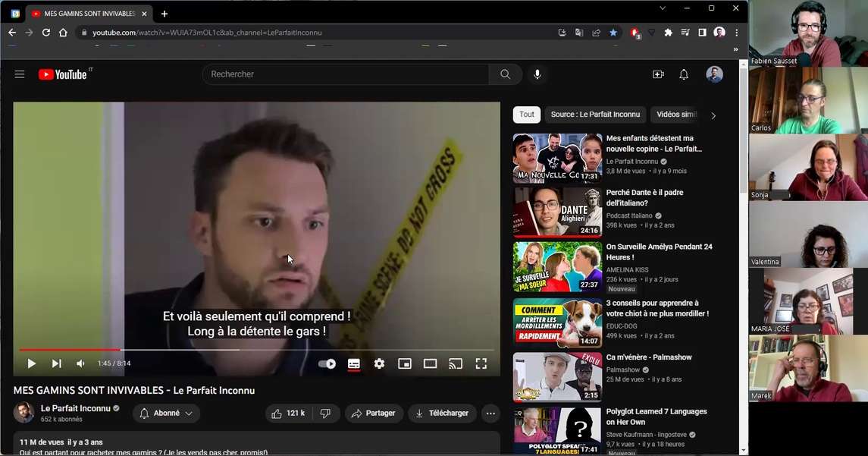Click the Steve Kaufmann - lingosteve channel name

[x=647, y=435]
